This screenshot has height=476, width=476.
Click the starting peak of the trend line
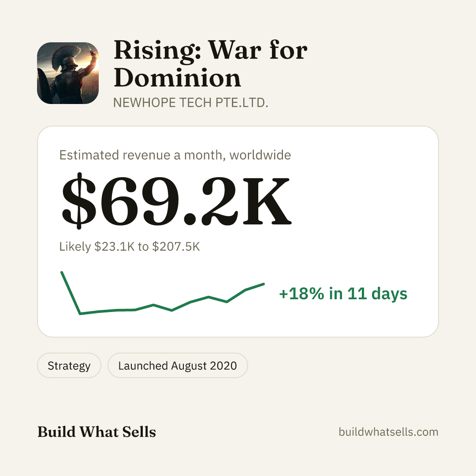click(x=62, y=272)
